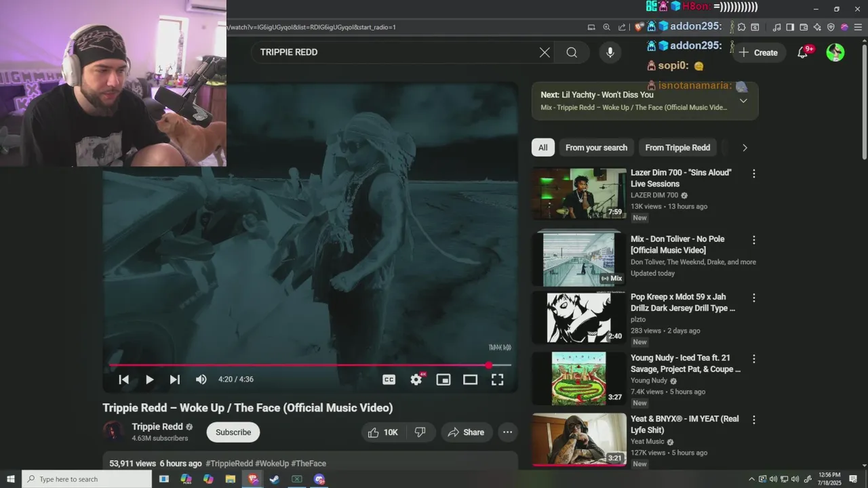Toggle closed captions CC button

(389, 380)
